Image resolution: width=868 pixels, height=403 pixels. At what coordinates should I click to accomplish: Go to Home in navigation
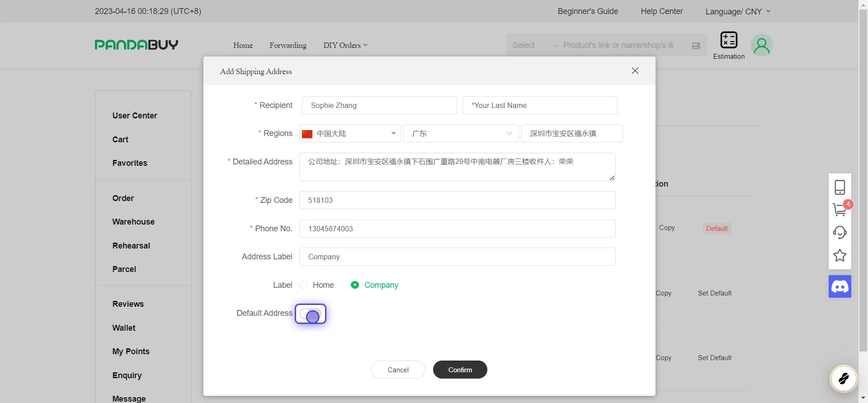243,45
